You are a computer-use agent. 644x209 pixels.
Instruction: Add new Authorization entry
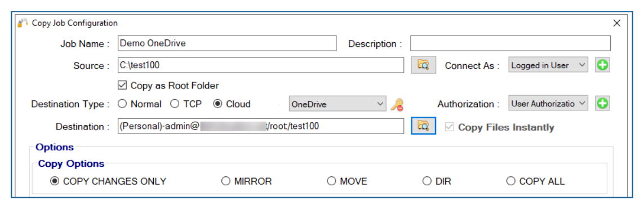[x=602, y=104]
